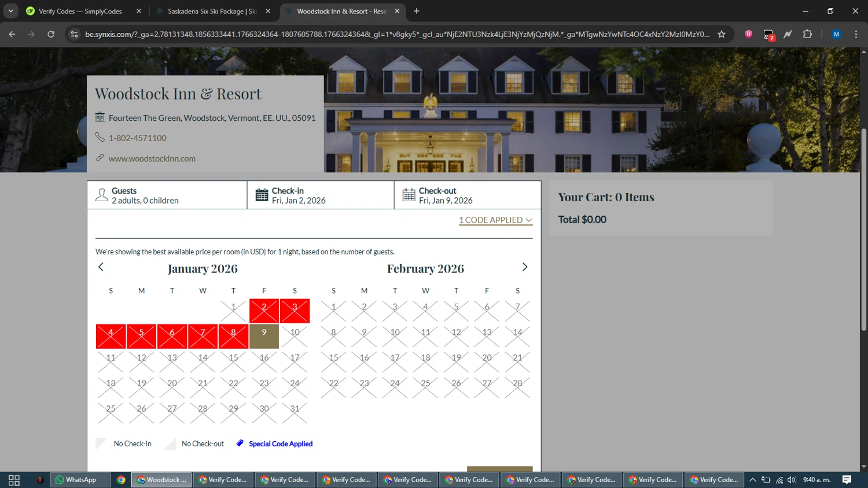Image resolution: width=868 pixels, height=488 pixels.
Task: Open the browser extensions puzzle icon
Action: pos(807,34)
